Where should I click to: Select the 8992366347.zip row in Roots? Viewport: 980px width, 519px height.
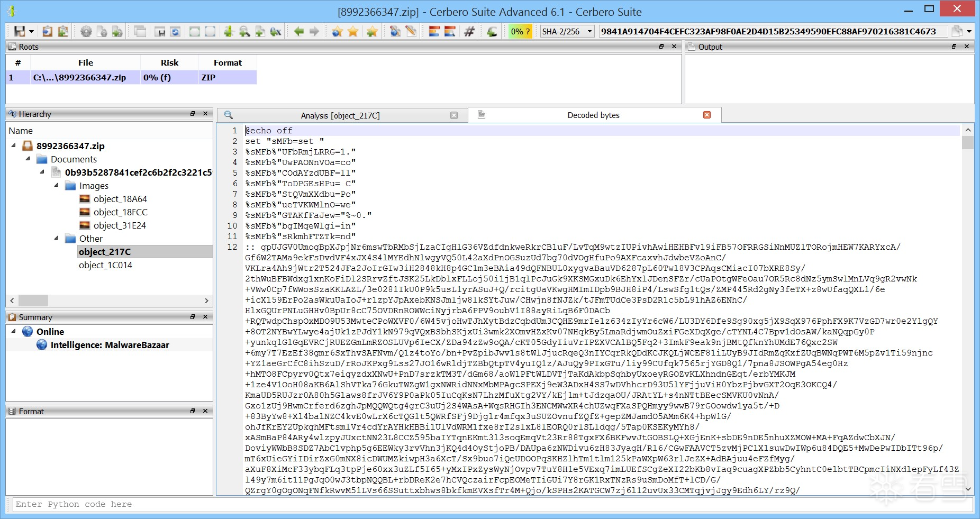tap(131, 78)
